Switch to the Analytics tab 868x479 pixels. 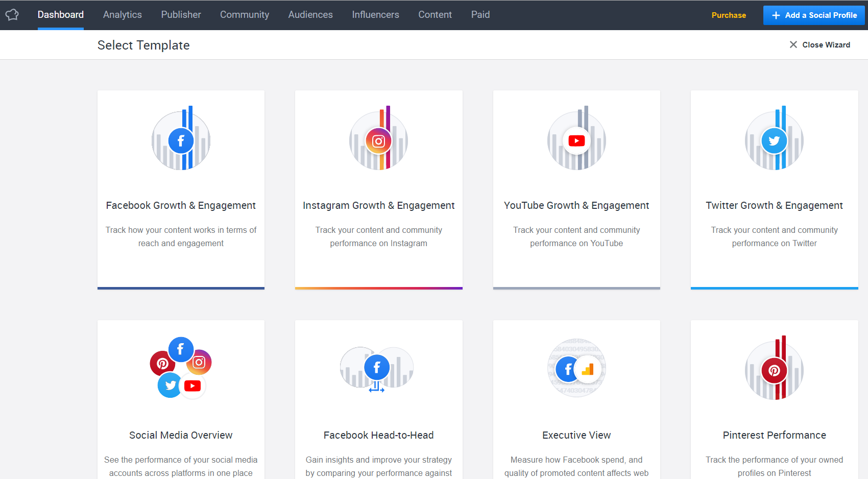(123, 15)
